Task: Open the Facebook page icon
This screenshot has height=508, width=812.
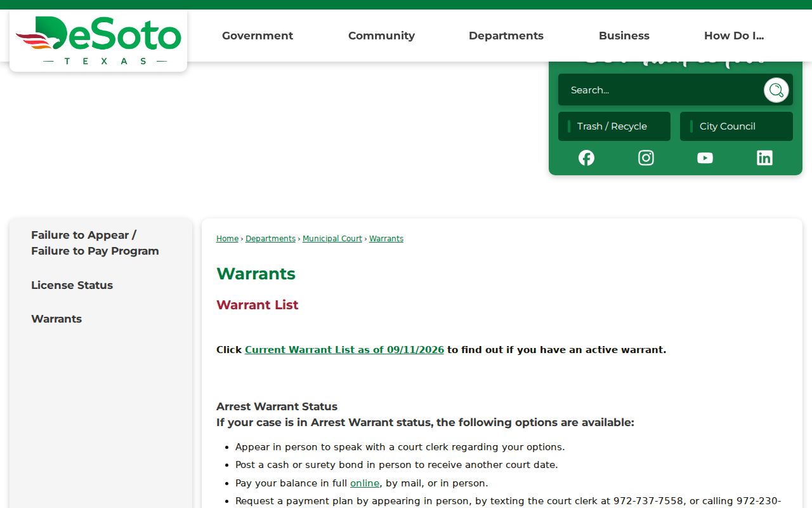Action: point(586,158)
